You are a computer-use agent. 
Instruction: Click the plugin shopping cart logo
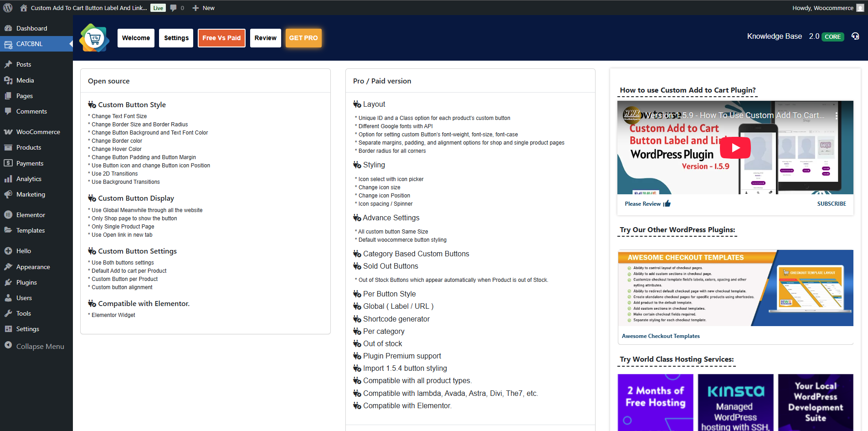click(94, 38)
